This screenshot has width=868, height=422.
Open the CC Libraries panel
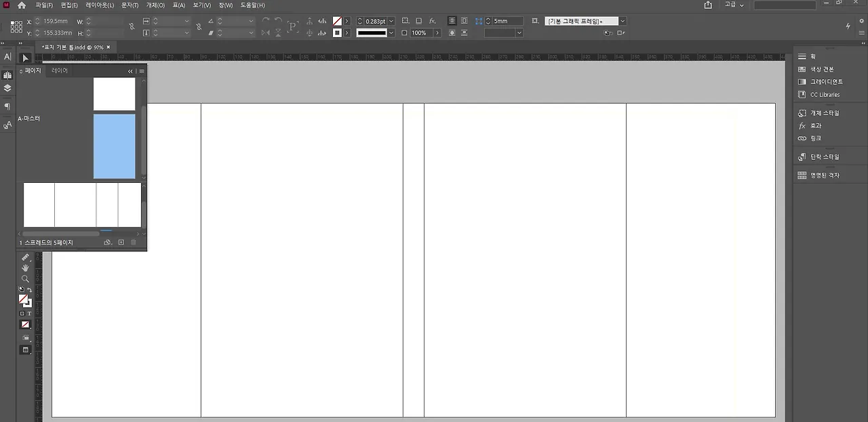tap(818, 95)
